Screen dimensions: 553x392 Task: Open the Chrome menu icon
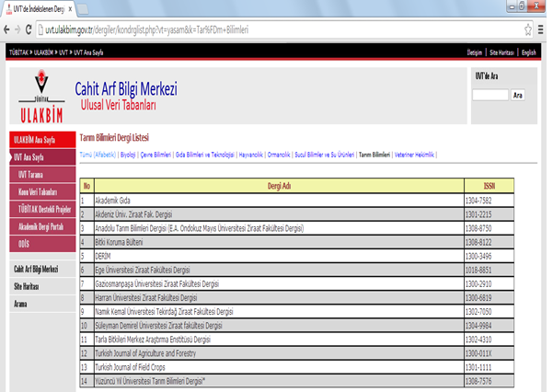[542, 29]
